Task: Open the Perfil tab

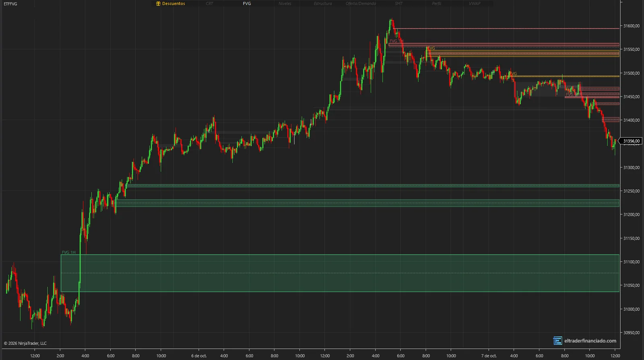Action: [x=436, y=4]
